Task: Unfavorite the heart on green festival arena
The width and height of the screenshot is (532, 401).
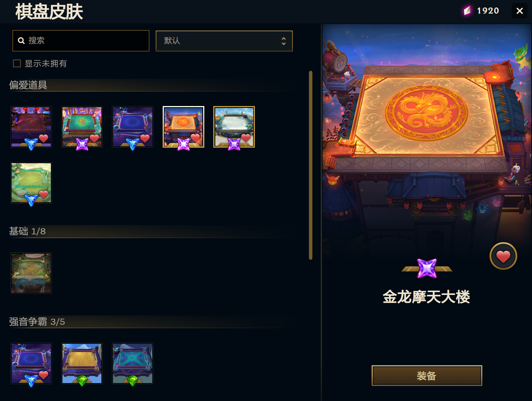Action: click(94, 138)
